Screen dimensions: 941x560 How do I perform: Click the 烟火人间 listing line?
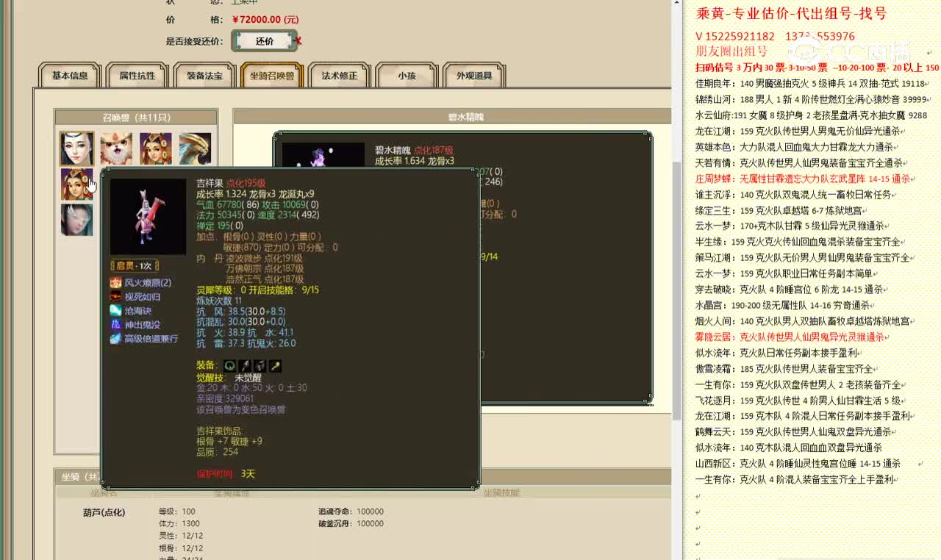(806, 321)
